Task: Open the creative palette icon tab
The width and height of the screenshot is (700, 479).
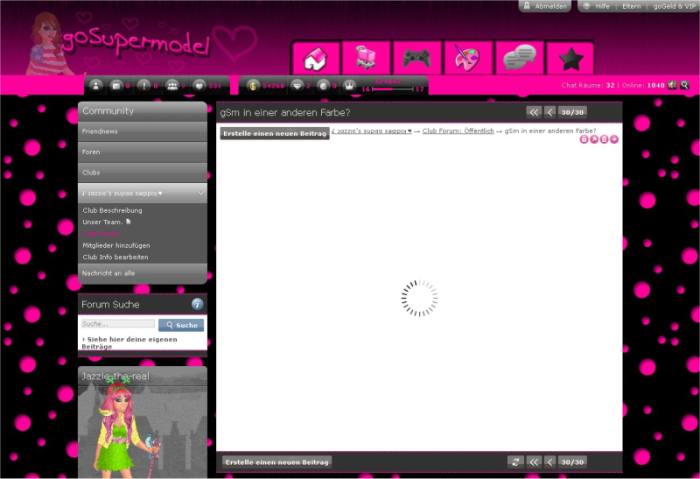Action: (468, 58)
